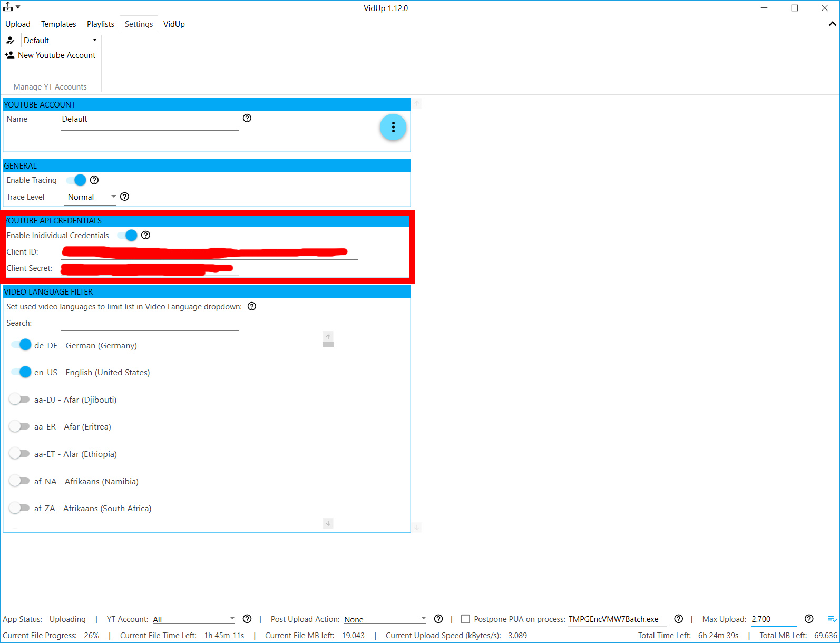
Task: Click the settings panel scroll down arrow
Action: [x=417, y=527]
